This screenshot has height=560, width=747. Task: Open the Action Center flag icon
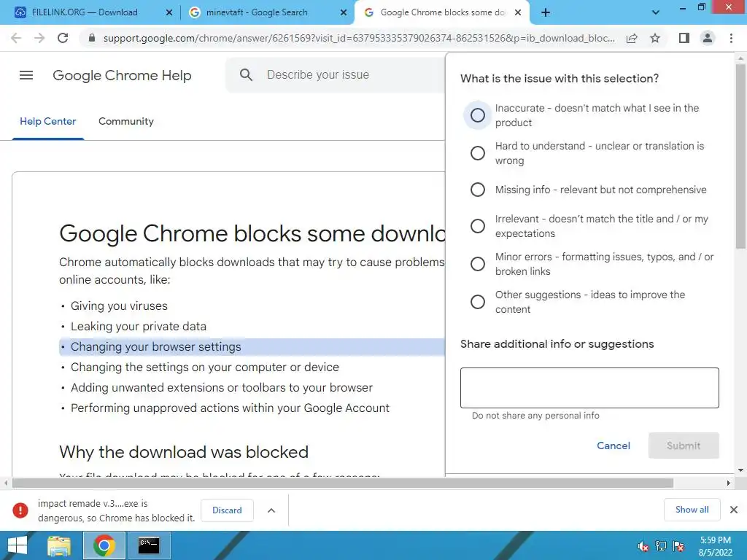point(678,546)
